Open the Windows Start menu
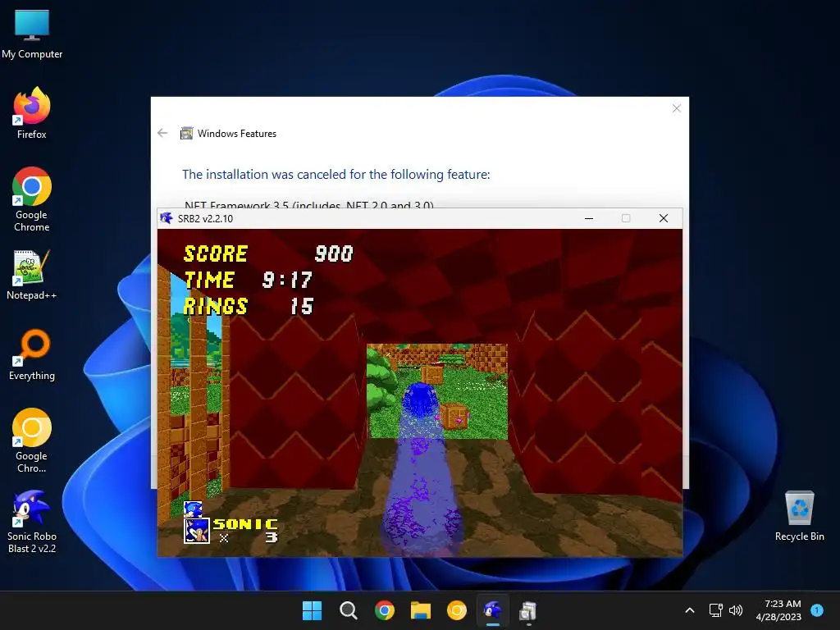 [x=312, y=610]
